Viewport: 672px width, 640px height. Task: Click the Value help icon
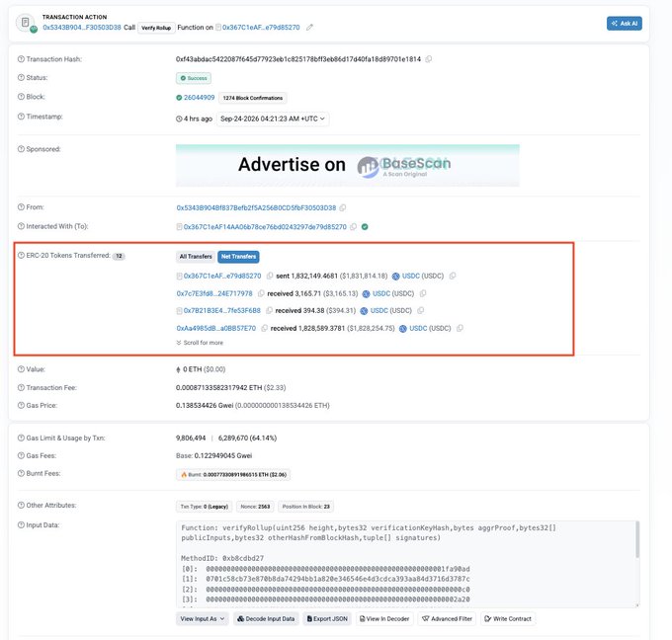click(x=21, y=369)
